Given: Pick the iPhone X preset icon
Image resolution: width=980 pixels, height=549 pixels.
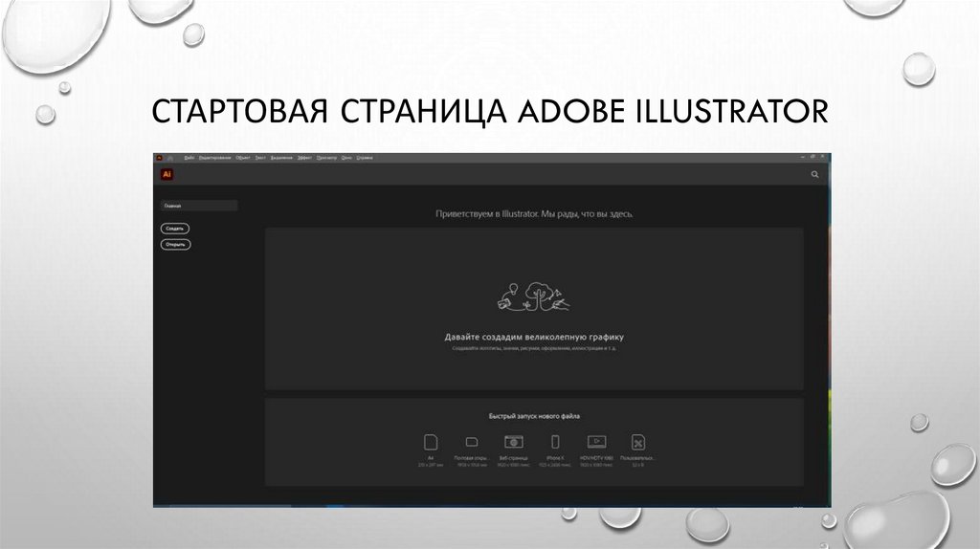Looking at the screenshot, I should click(x=555, y=442).
